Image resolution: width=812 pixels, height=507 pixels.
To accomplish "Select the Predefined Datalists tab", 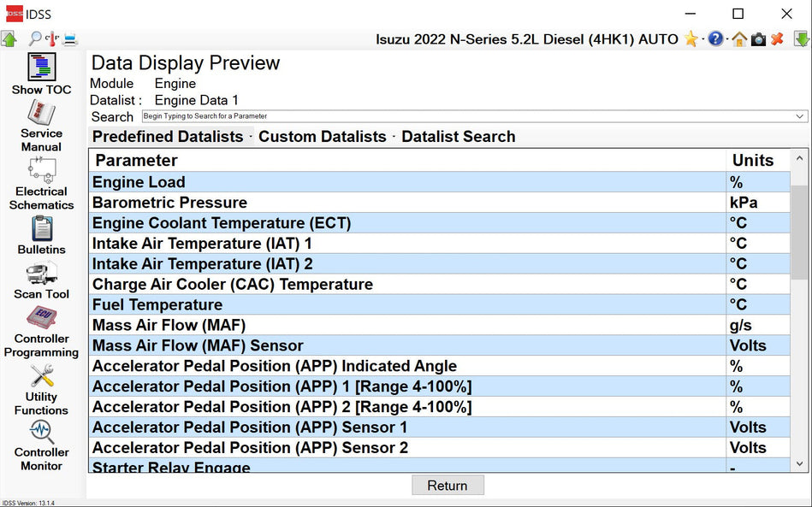I will (x=168, y=137).
